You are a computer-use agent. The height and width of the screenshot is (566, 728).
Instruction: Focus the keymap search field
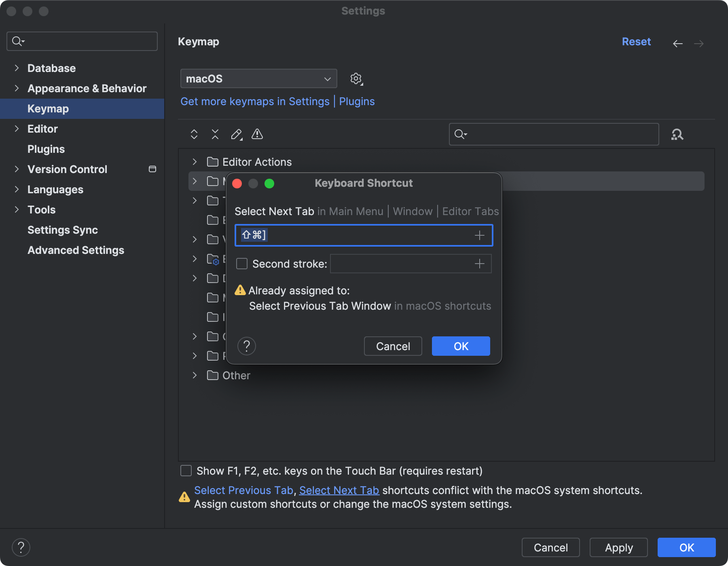(x=553, y=134)
